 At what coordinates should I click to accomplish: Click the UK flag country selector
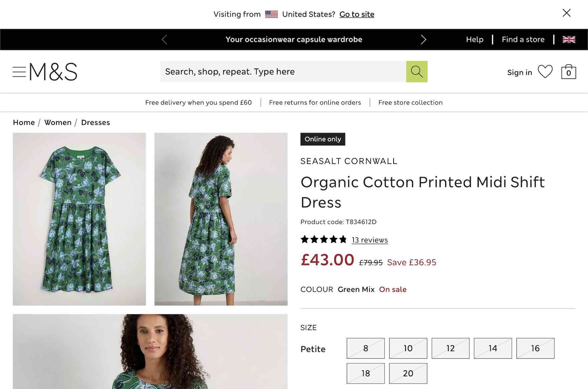[569, 39]
